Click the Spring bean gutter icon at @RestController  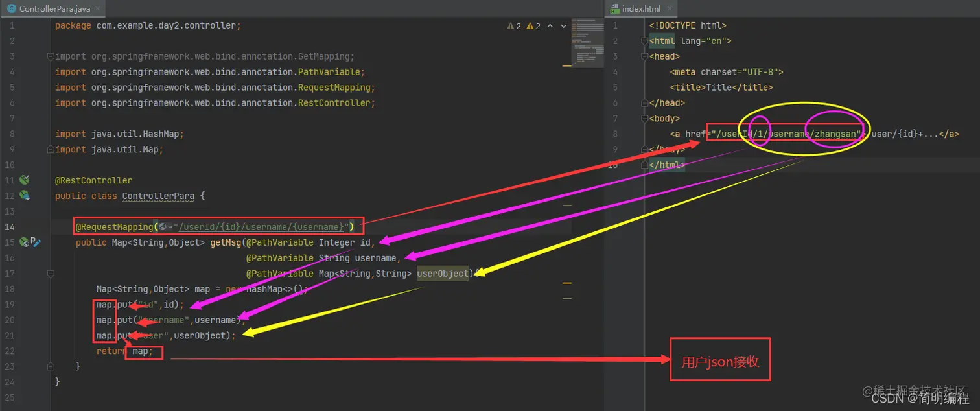click(x=25, y=180)
